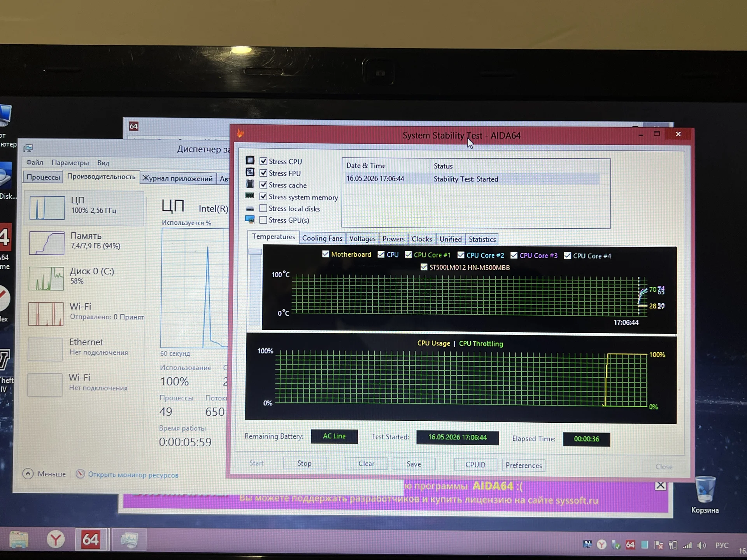
Task: Switch input language via РУС indicator
Action: [722, 545]
